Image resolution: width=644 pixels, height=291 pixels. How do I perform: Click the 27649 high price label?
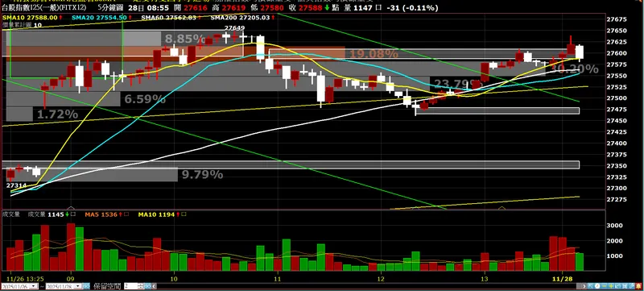click(x=234, y=28)
